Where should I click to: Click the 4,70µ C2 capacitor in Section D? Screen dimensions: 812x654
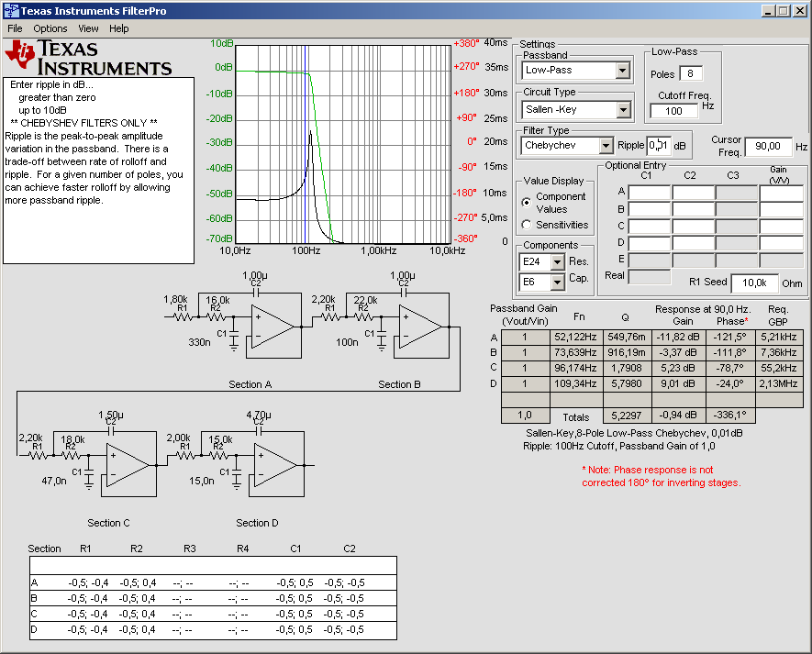[259, 431]
